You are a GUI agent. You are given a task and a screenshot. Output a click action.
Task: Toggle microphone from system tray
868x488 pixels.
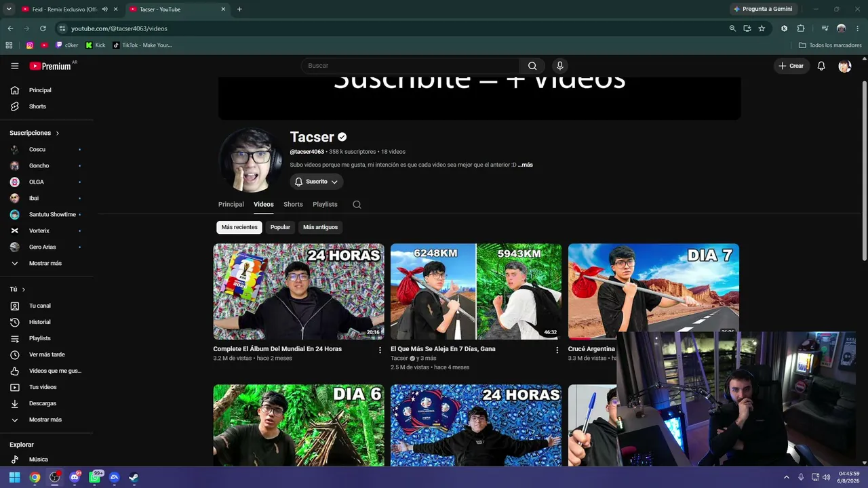[x=801, y=477]
